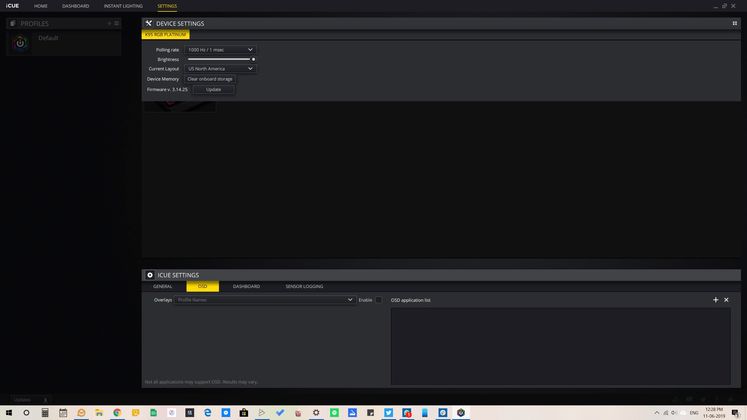Open the Twitter app in taskbar
This screenshot has width=747, height=420.
388,413
